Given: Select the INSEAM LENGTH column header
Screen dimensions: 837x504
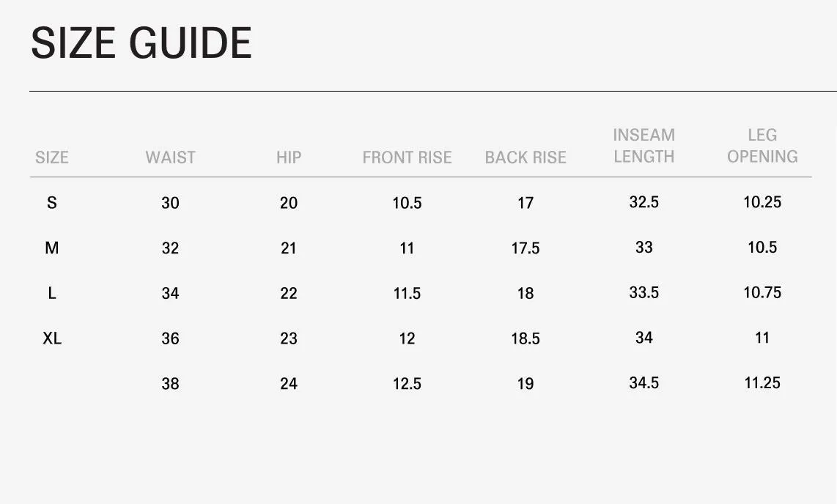Looking at the screenshot, I should click(x=644, y=146).
